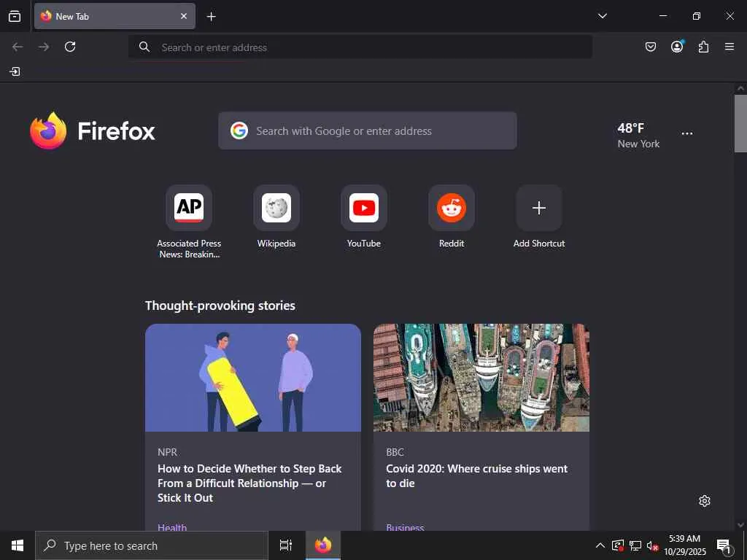Show hidden system tray icons chevron
Viewport: 747px width, 560px height.
pos(600,545)
